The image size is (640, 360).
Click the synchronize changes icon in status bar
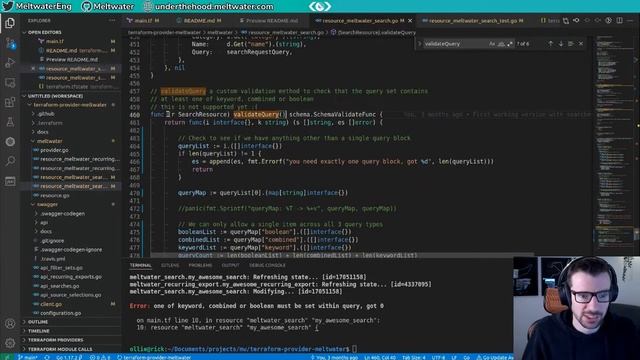47,357
